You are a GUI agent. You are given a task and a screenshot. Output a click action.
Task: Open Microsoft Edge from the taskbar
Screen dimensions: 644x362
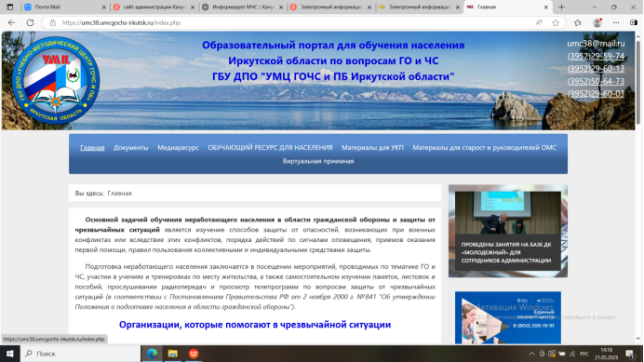152,354
